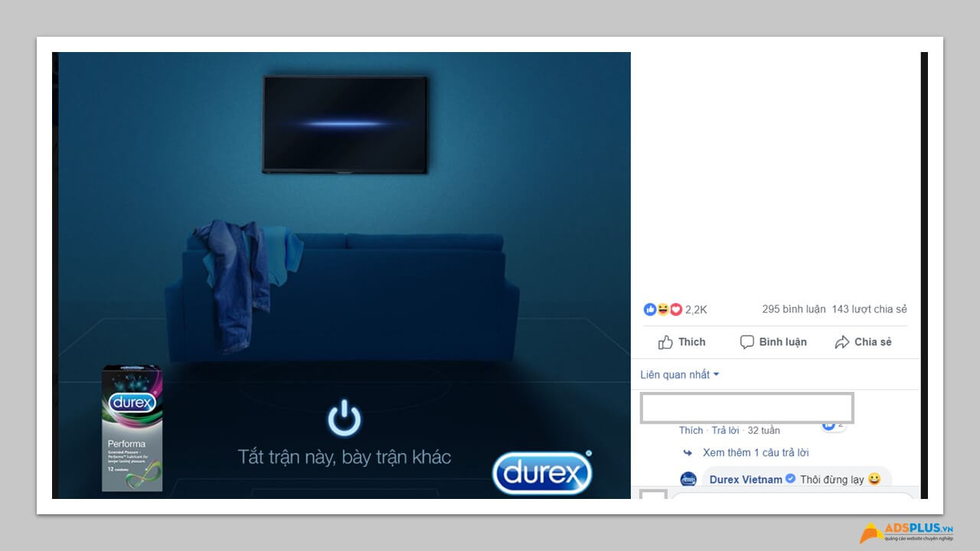Open the 2,2K reactions list
The image size is (980, 551).
click(x=696, y=309)
